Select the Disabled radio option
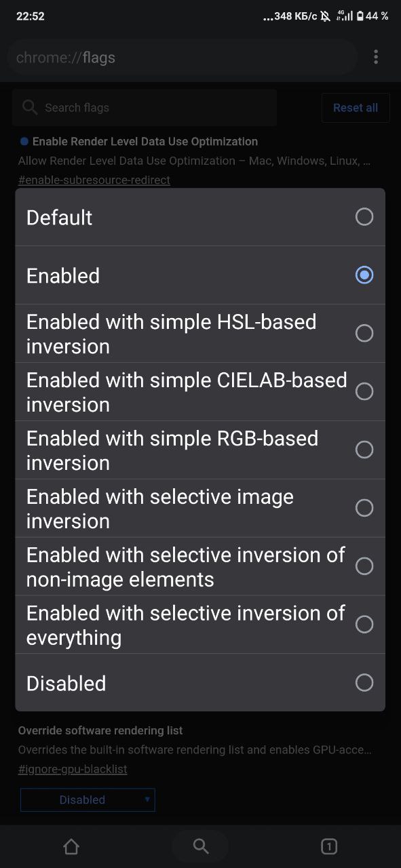The height and width of the screenshot is (868, 401). pyautogui.click(x=200, y=683)
